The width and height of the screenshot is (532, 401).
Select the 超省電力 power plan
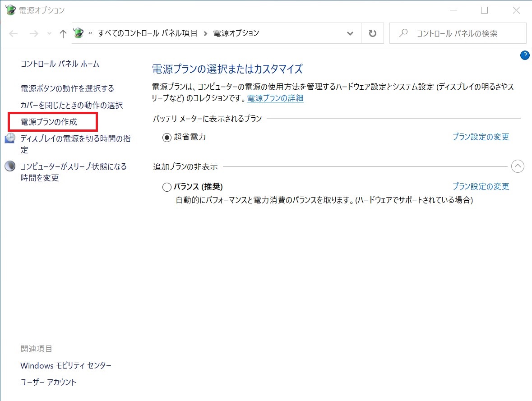166,137
